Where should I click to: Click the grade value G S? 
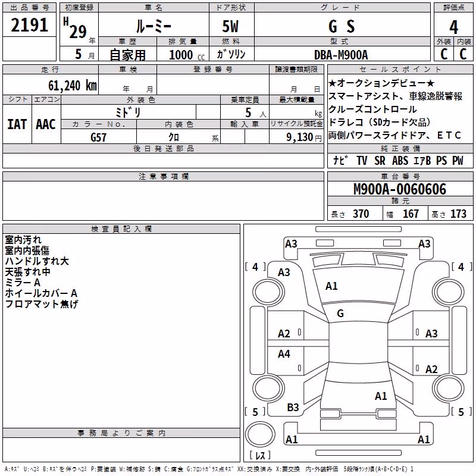click(342, 26)
